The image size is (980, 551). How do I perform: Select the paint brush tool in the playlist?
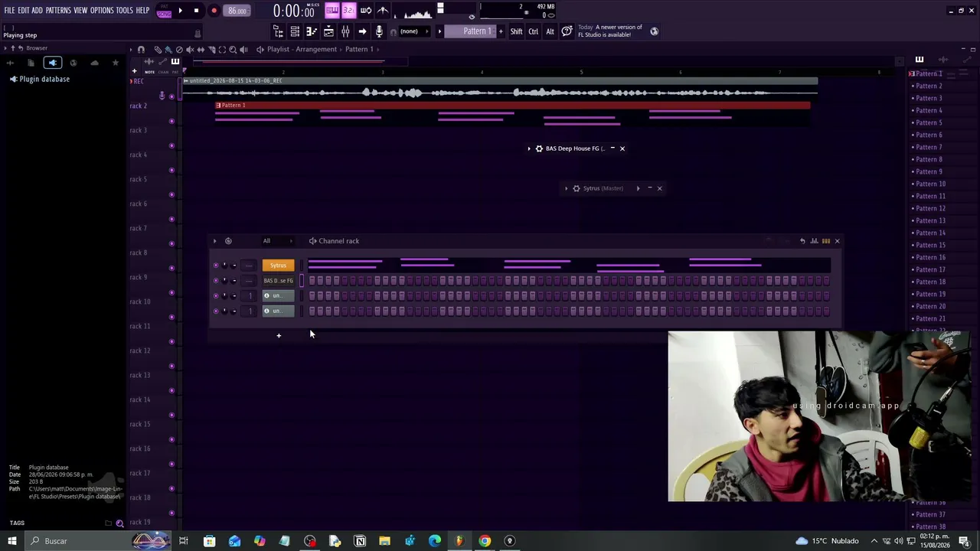click(x=168, y=49)
